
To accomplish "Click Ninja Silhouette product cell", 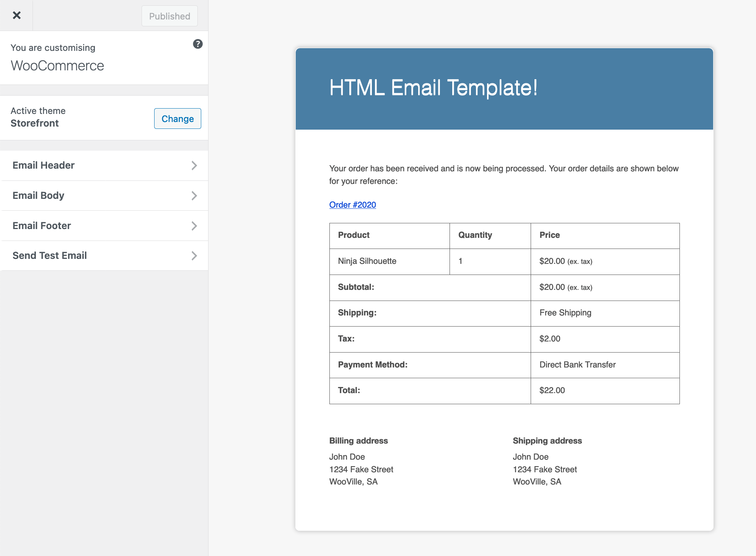I will [367, 261].
